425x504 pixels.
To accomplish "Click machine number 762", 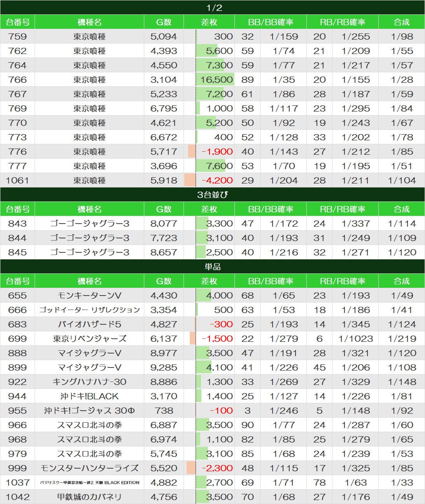I will [x=17, y=51].
